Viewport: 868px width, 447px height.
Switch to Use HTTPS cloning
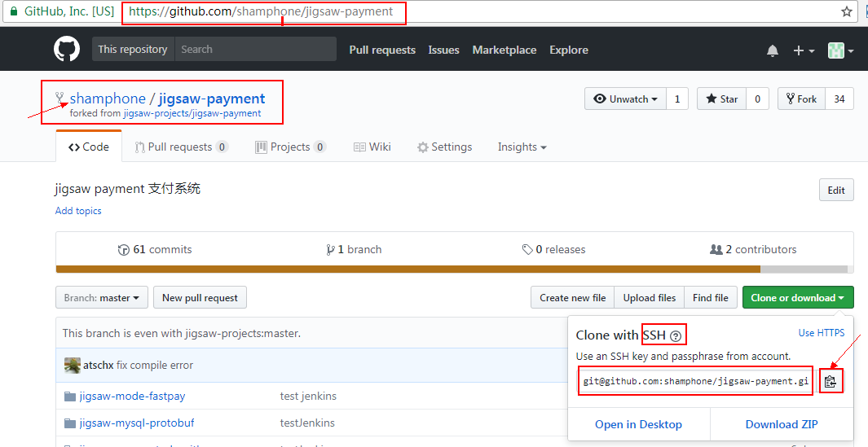[x=822, y=332]
